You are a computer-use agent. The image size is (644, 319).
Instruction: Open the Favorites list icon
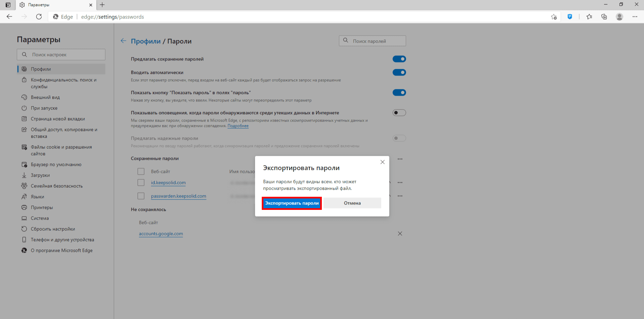589,17
